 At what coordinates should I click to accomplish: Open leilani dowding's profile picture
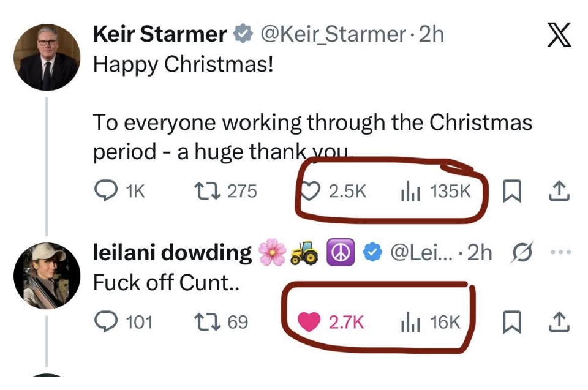coord(47,275)
